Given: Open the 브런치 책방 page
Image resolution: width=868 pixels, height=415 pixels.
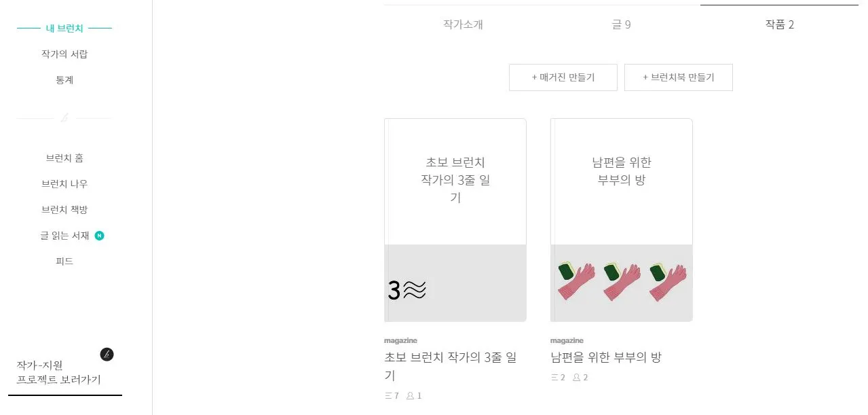Looking at the screenshot, I should [x=64, y=209].
